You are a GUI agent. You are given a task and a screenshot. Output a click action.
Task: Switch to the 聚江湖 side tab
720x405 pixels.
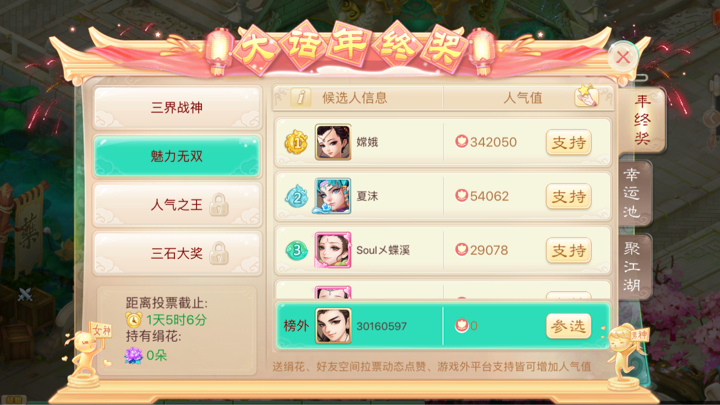point(634,267)
